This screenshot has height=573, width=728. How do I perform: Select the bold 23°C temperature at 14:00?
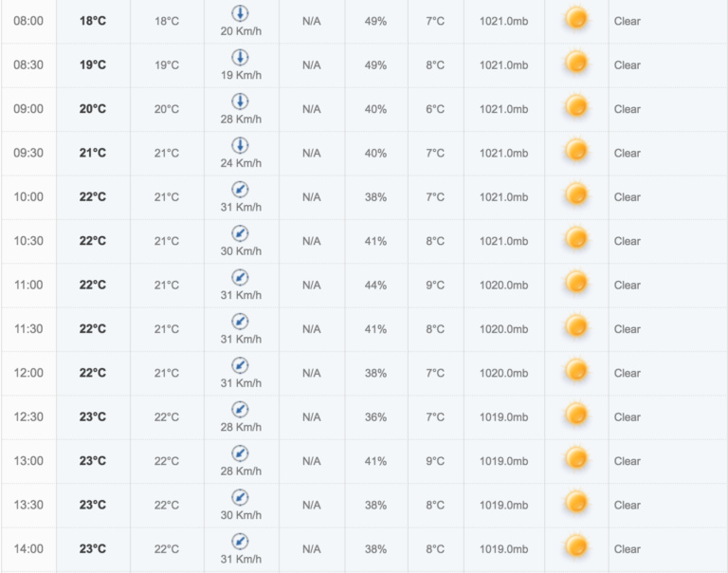[x=92, y=549]
